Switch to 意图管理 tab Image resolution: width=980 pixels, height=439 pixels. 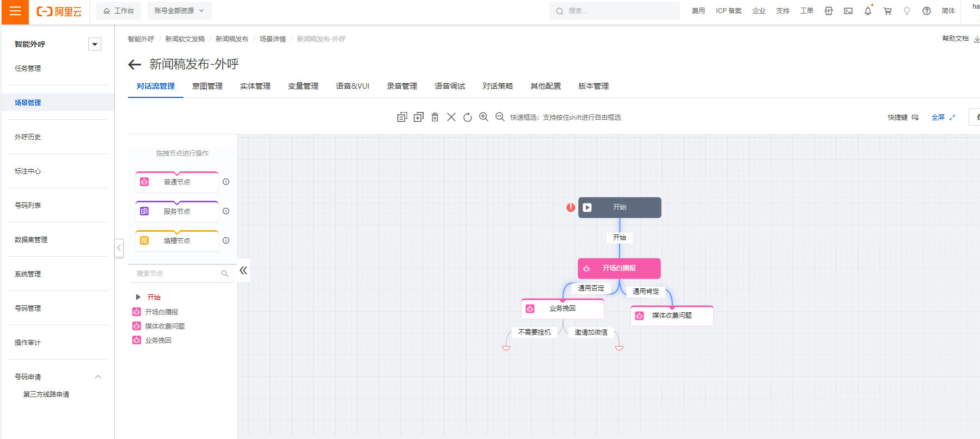(207, 86)
